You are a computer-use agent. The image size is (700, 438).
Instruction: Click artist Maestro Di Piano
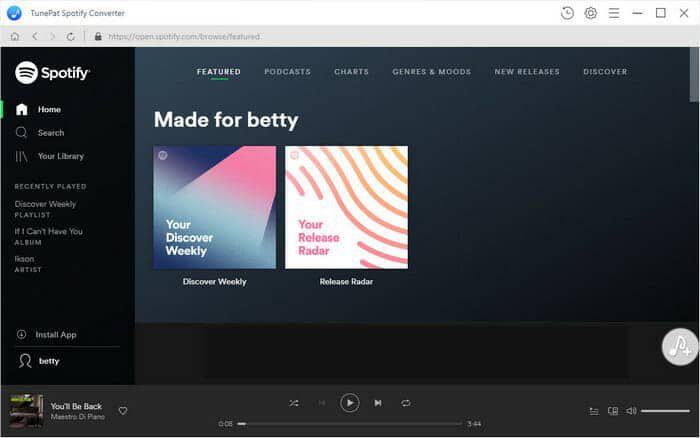[x=78, y=417]
